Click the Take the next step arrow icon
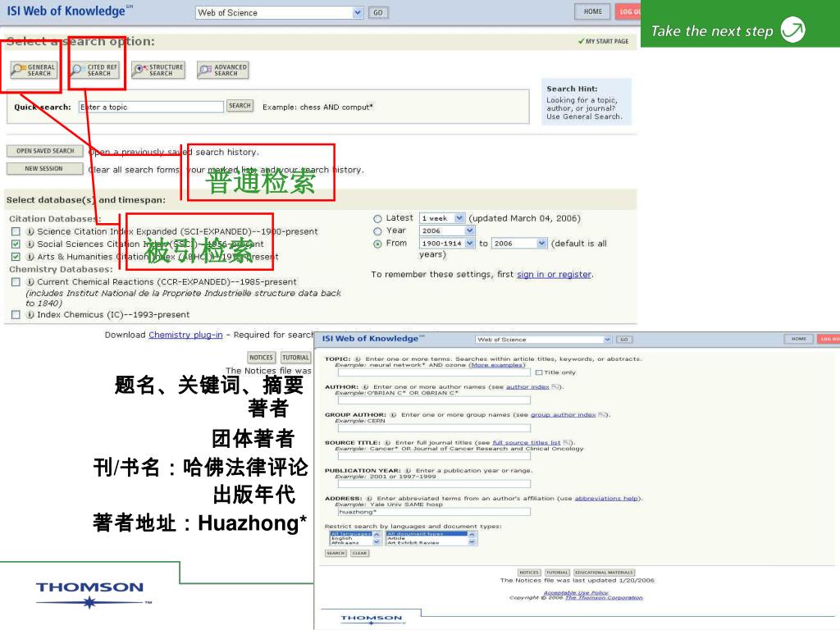The image size is (840, 630). [x=793, y=30]
